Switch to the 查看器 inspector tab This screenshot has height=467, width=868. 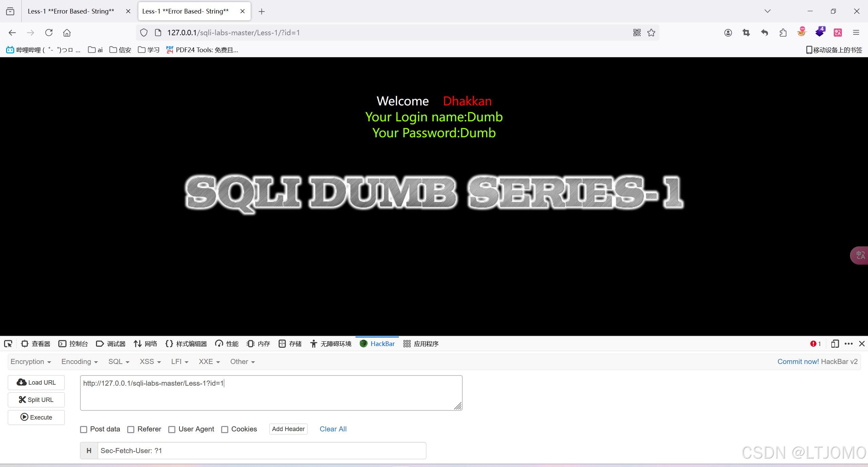pos(36,344)
